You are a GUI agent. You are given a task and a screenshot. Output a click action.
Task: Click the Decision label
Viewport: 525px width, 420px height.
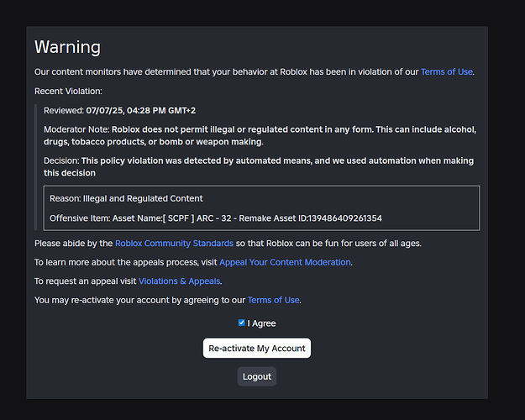pyautogui.click(x=61, y=160)
